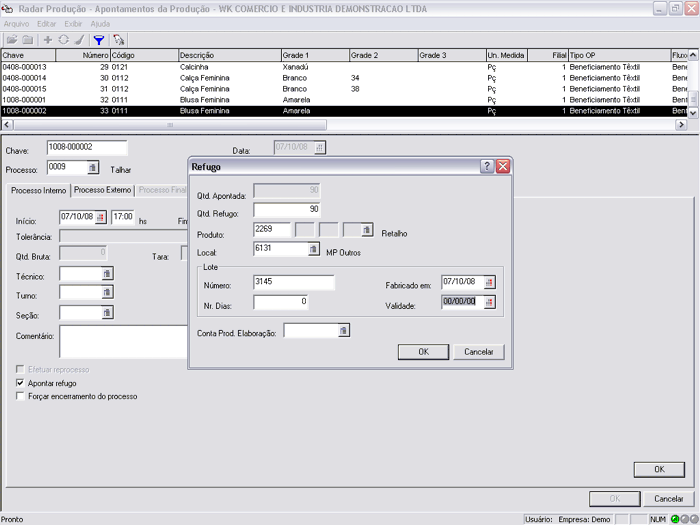Open calendar picker for Validade date
The height and width of the screenshot is (525, 700).
(490, 302)
